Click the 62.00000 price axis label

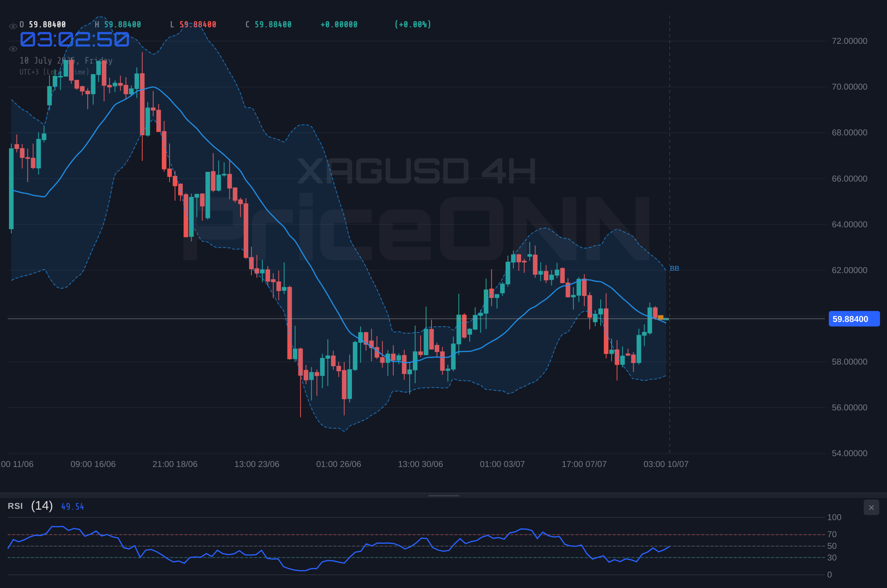849,270
